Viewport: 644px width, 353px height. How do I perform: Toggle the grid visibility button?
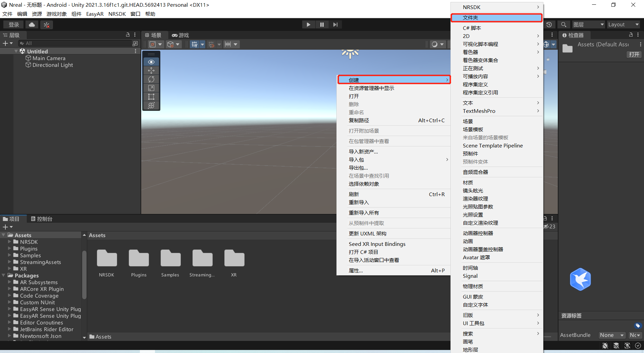pos(195,44)
